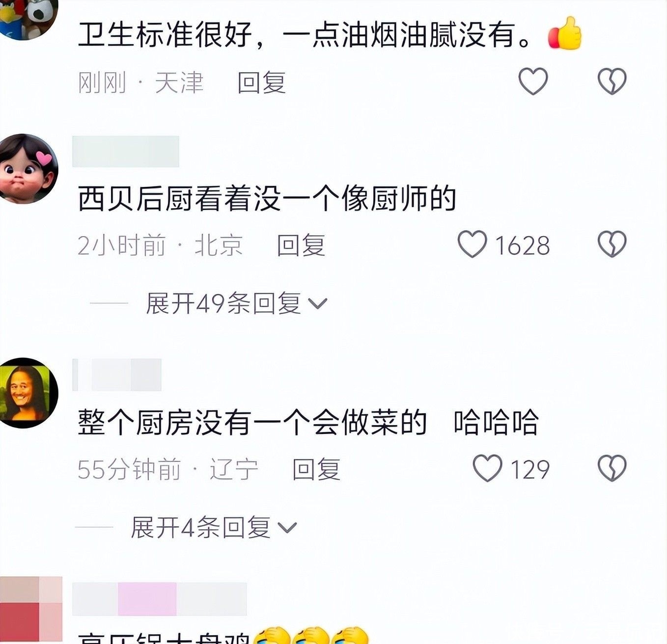Select the thumbs up emoji in first comment

(565, 34)
